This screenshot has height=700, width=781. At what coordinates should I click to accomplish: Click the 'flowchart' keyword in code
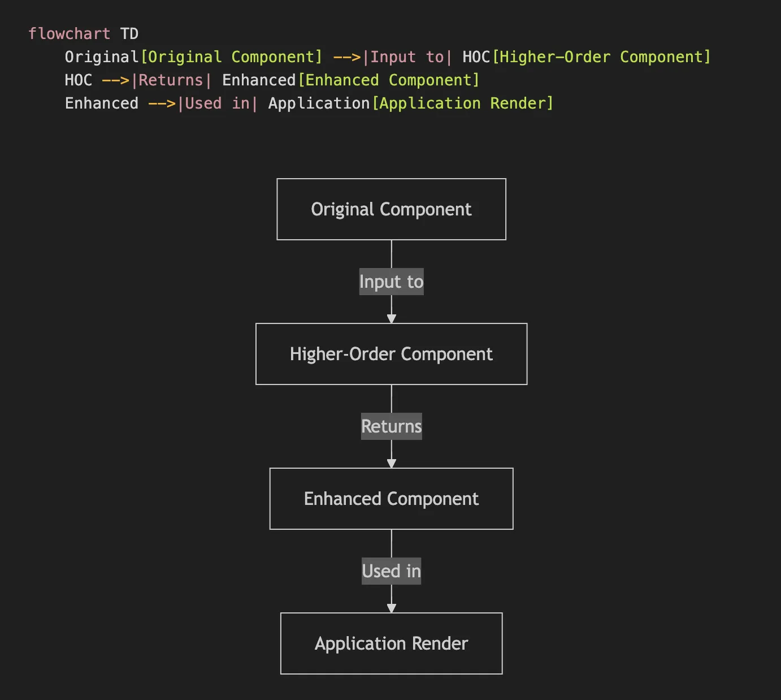point(69,34)
